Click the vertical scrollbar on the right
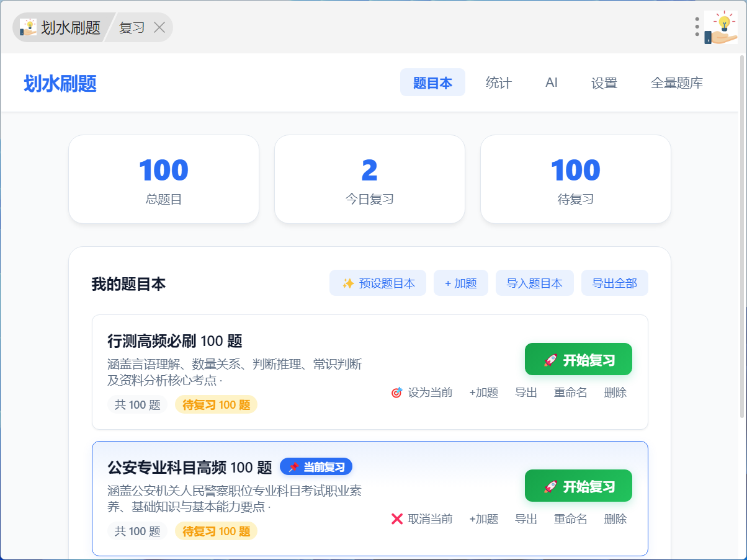747x560 pixels. pos(742,236)
